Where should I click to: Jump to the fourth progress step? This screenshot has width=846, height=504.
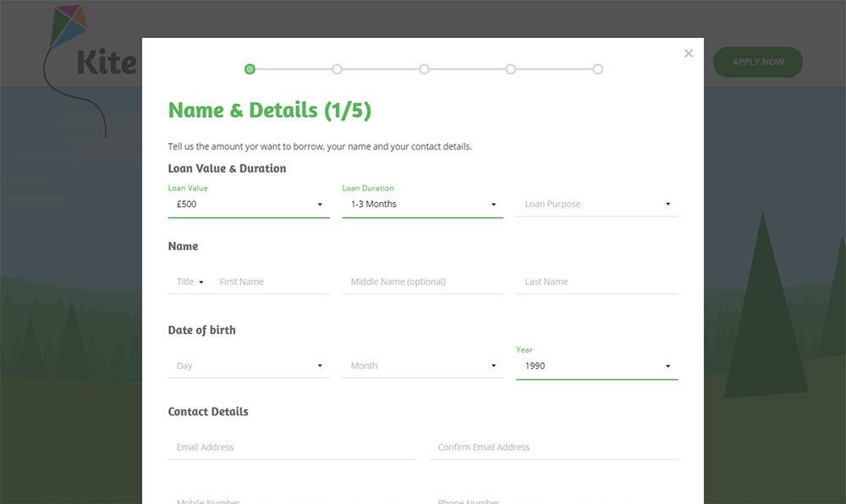pyautogui.click(x=511, y=69)
